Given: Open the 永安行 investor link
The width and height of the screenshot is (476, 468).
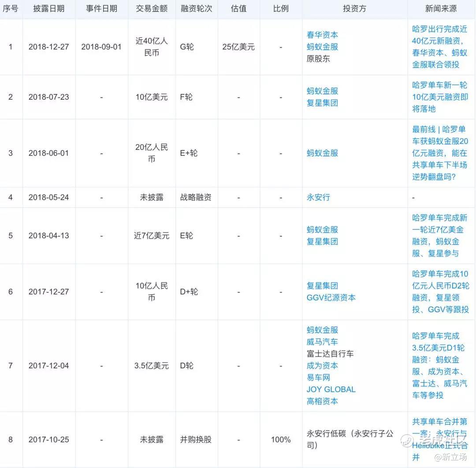Looking at the screenshot, I should click(x=318, y=197).
